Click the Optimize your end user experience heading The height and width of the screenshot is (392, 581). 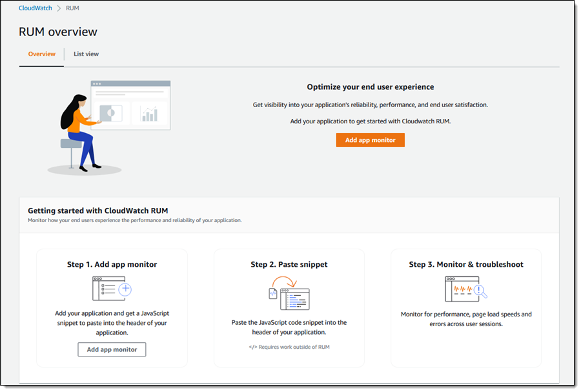(x=370, y=87)
